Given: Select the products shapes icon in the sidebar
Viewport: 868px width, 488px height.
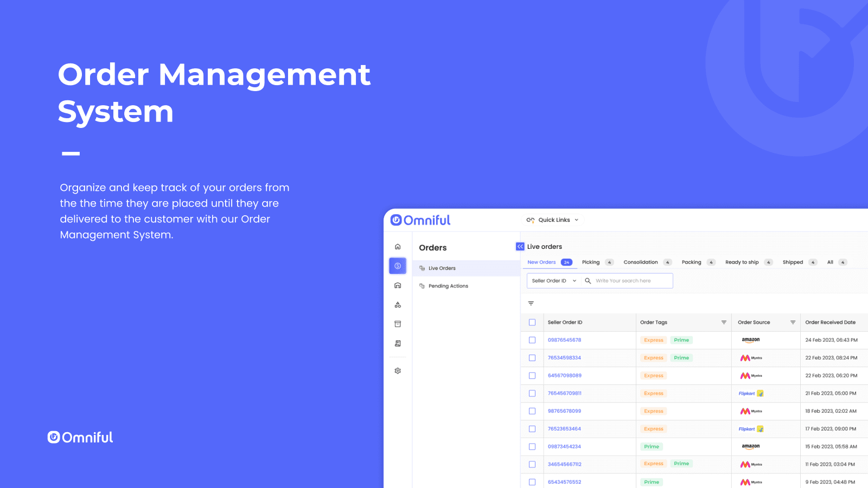Looking at the screenshot, I should (x=398, y=304).
